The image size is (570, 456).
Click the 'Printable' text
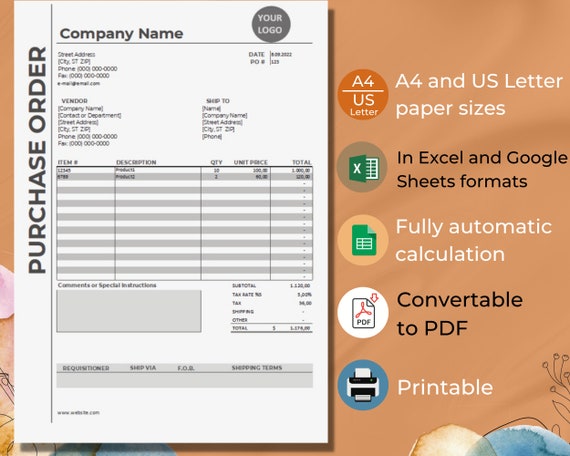click(445, 387)
